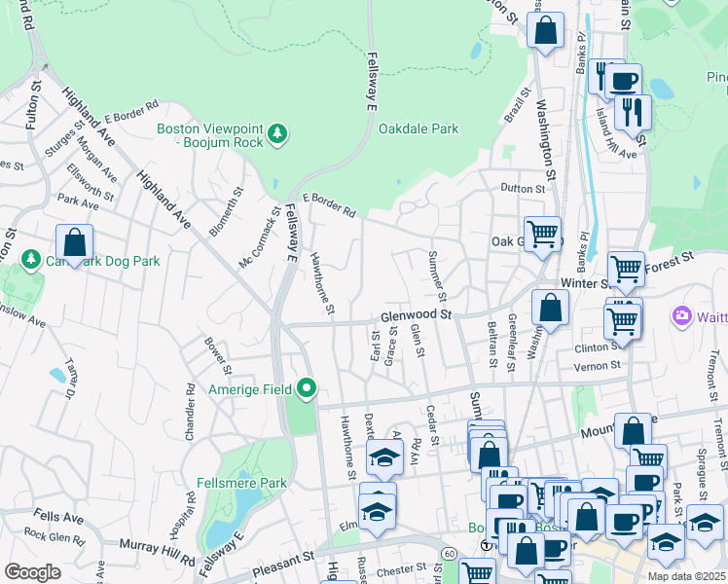Screen dimensions: 728x584
Task: Click the Fells Ave street label
Action: pos(58,516)
